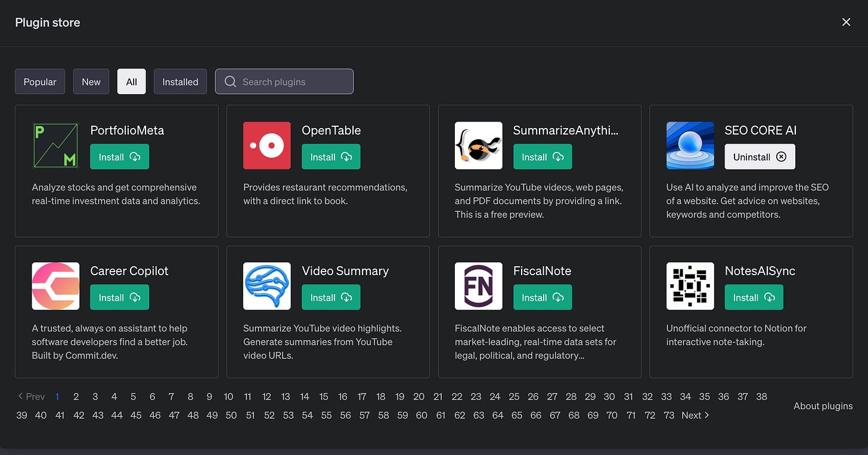Screen dimensions: 868x455
Task: Uninstall the SEO CORE AI plugin
Action: click(760, 157)
